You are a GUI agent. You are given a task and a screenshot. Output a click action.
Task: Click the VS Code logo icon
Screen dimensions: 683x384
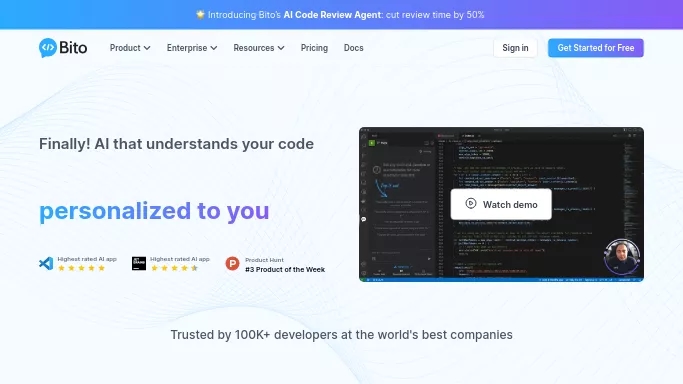(x=46, y=263)
